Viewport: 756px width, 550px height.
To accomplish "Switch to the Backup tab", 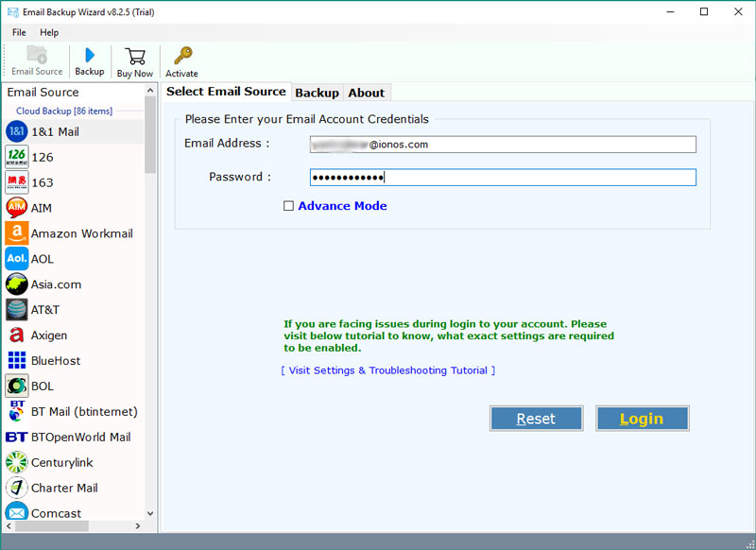I will tap(317, 92).
